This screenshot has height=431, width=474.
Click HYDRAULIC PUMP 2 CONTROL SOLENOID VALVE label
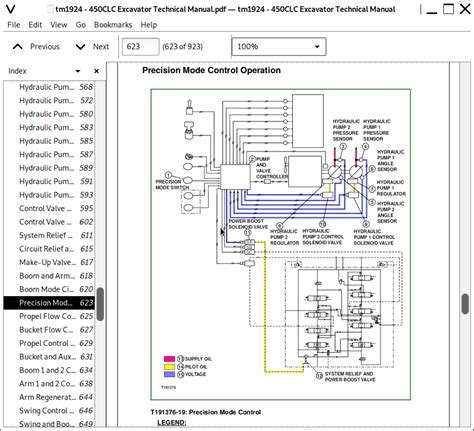pos(323,237)
